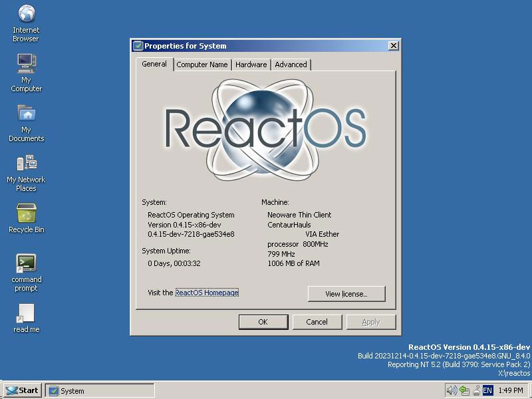
Task: Select the Advanced tab
Action: [291, 65]
